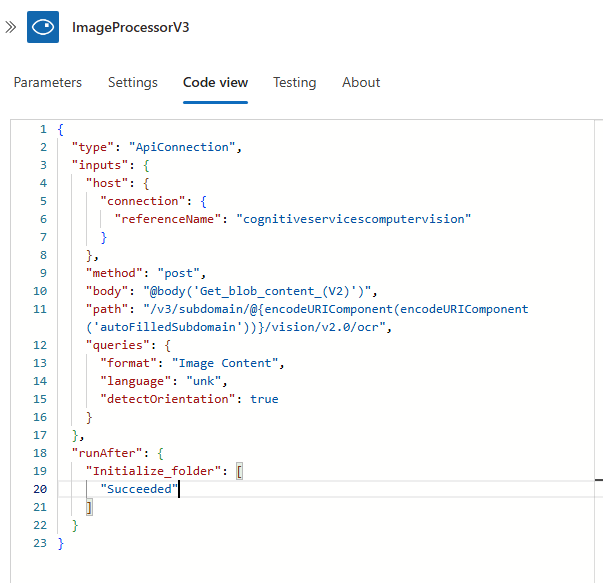The width and height of the screenshot is (603, 583).
Task: Select the Code view tab
Action: click(215, 82)
